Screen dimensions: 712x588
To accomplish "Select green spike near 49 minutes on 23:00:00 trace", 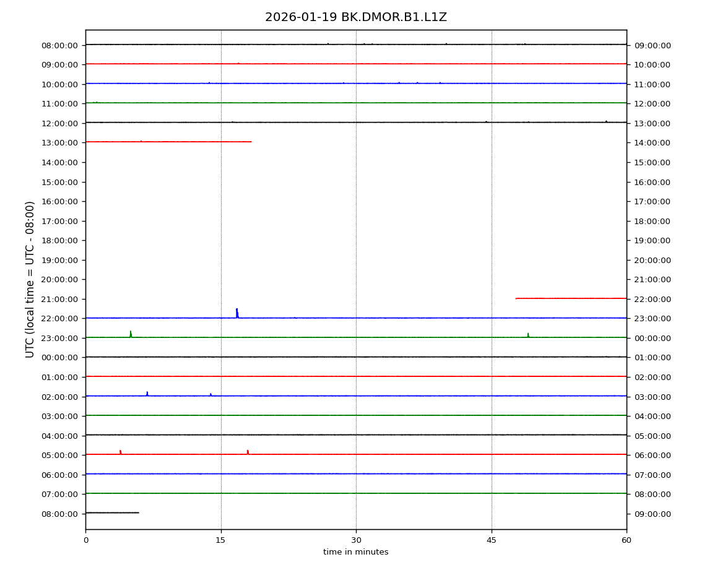I will click(528, 335).
